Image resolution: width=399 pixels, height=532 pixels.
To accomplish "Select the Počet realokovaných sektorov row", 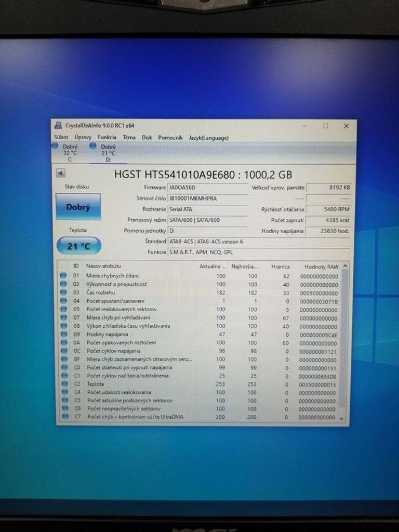I will pyautogui.click(x=200, y=310).
